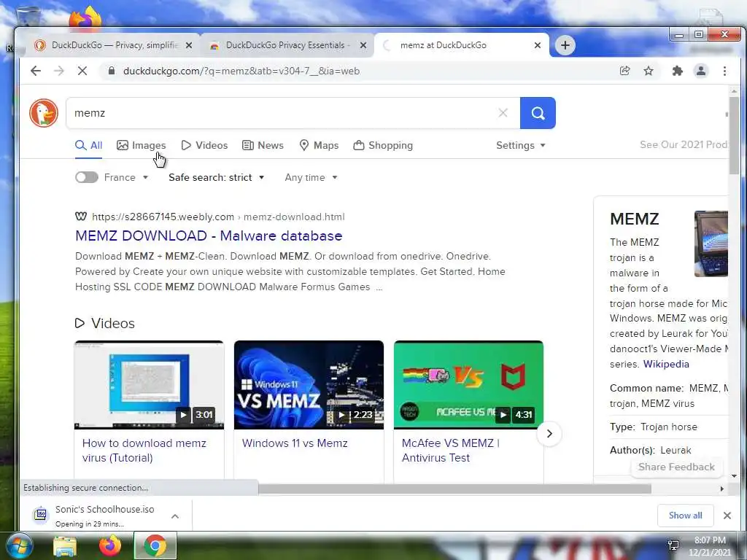Close the 'DuckDuckGo Privacy Essentials' tab
This screenshot has width=747, height=560.
[x=363, y=45]
